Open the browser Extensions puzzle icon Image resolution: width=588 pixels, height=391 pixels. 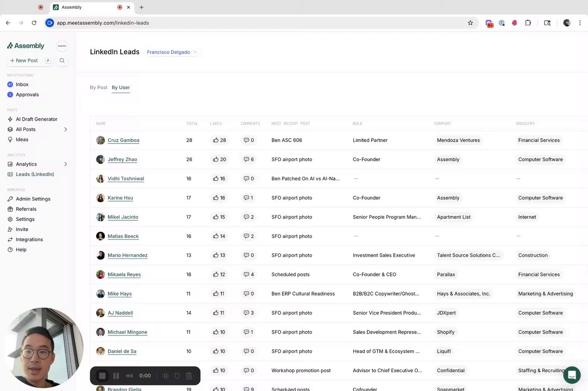click(528, 23)
